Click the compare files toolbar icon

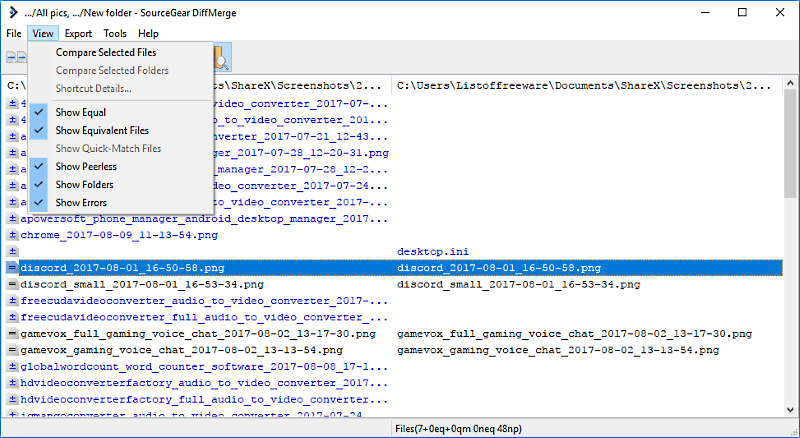(x=16, y=57)
